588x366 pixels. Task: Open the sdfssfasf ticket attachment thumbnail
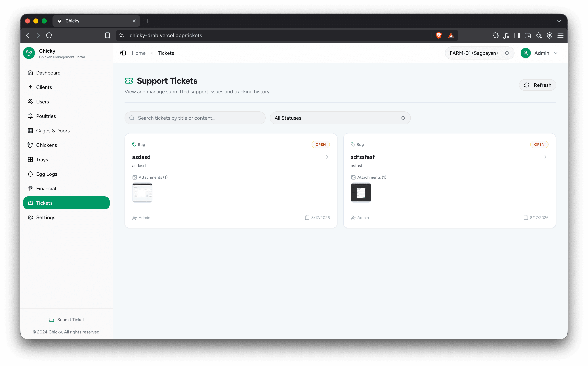point(361,192)
